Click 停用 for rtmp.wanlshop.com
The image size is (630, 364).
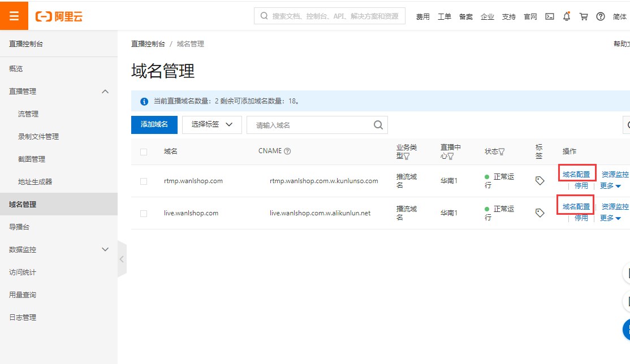(x=581, y=185)
